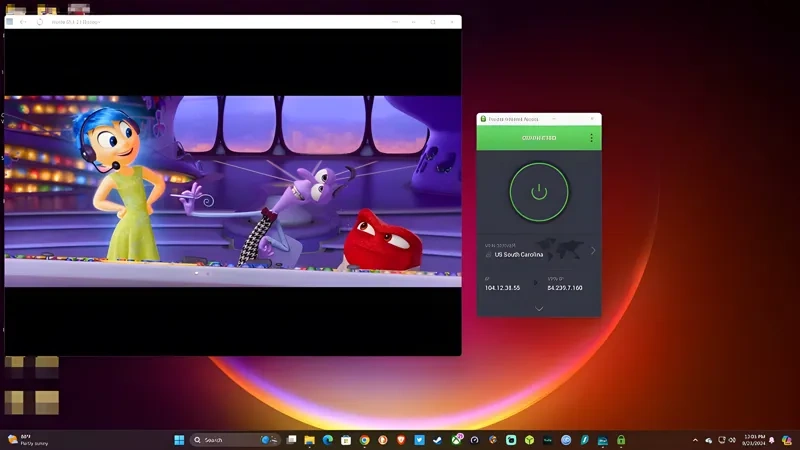This screenshot has height=450, width=800.
Task: Open the clock and date panel
Action: tap(754, 439)
